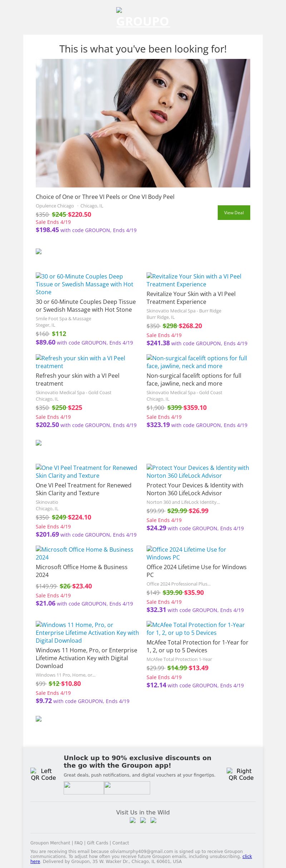Open Office 2024 Lifetime Use image link
This screenshot has width=286, height=868.
[x=186, y=553]
